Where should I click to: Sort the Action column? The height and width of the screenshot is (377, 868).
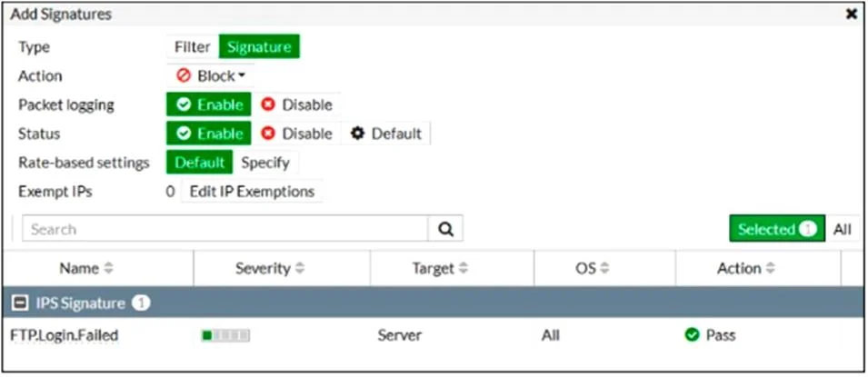[771, 269]
